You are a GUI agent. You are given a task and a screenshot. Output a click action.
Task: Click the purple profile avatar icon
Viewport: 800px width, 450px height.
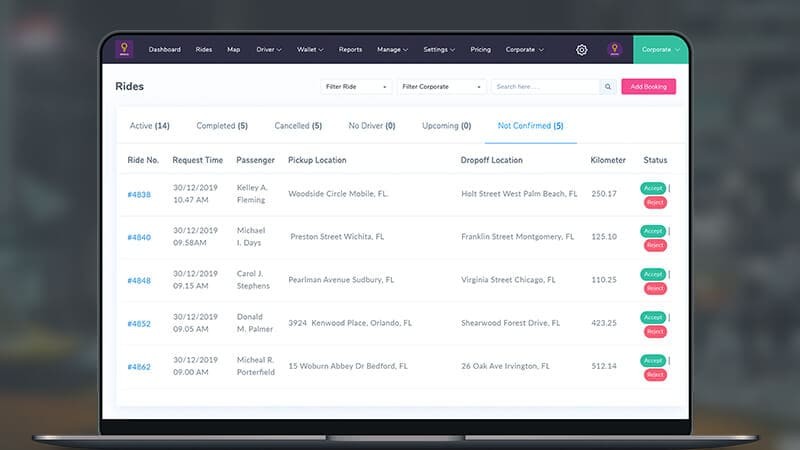click(x=615, y=49)
